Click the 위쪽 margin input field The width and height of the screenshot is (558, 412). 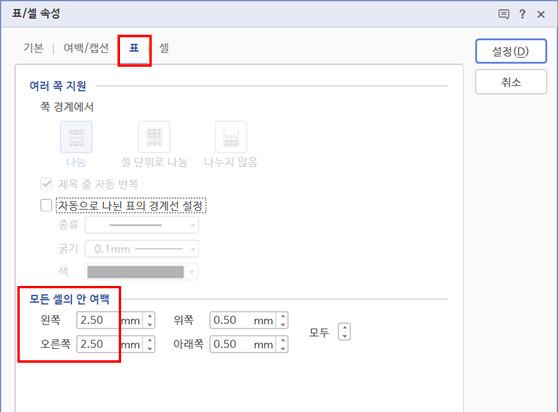243,320
